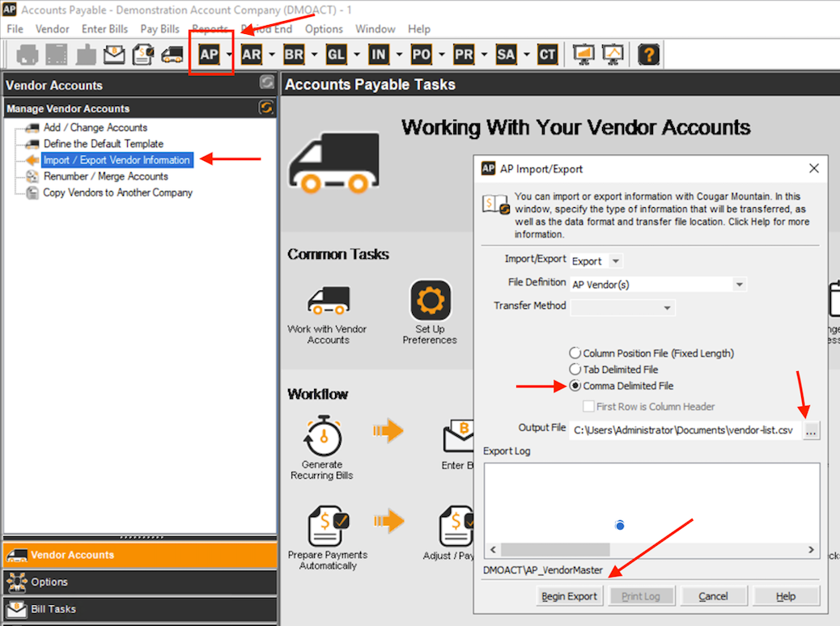Open the Vendor menu
The height and width of the screenshot is (626, 840).
click(53, 29)
